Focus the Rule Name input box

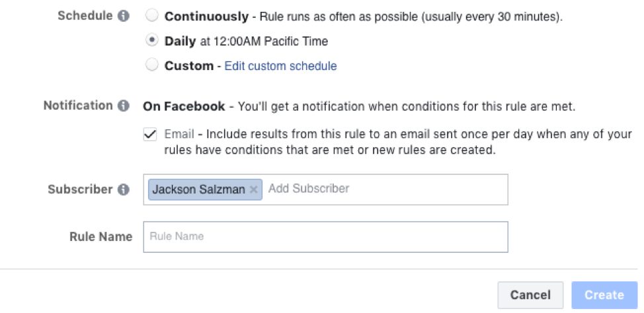coord(325,236)
